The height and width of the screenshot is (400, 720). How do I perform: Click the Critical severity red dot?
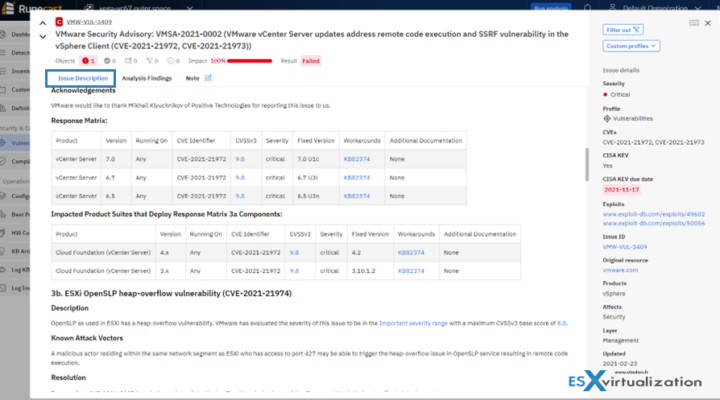pyautogui.click(x=605, y=95)
